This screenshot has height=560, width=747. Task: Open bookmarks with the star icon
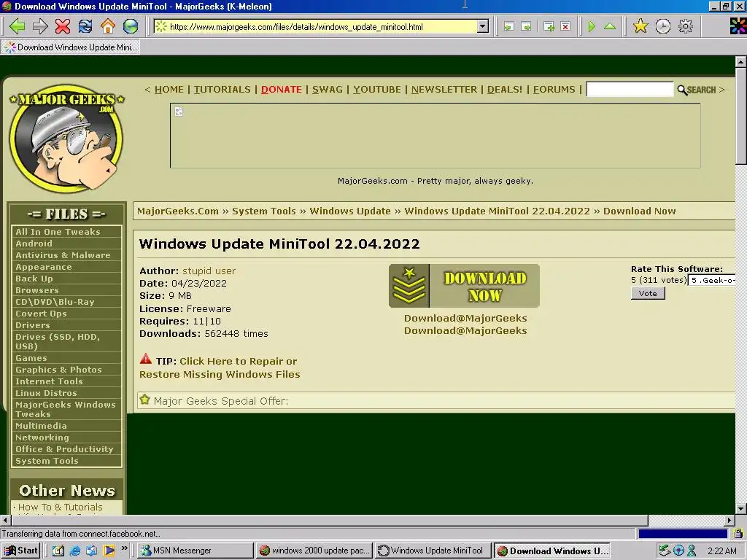point(640,26)
